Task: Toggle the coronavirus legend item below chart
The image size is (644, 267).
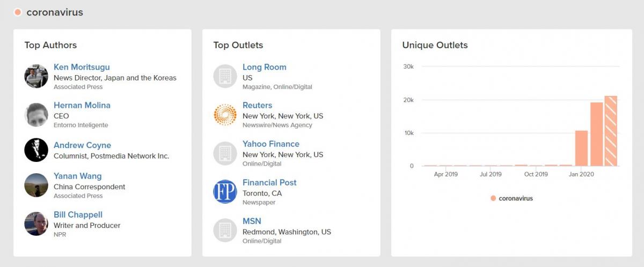Action: 511,198
